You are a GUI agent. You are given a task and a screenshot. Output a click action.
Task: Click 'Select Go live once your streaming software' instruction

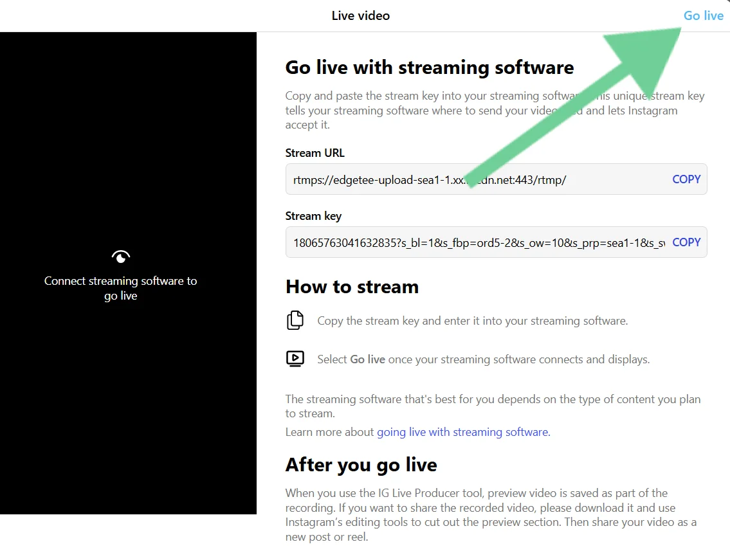coord(483,359)
